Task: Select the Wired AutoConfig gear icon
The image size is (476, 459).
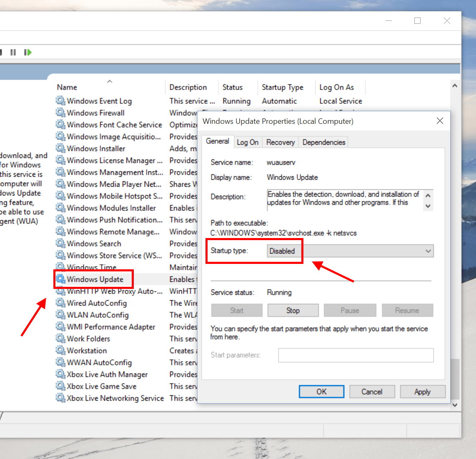Action: pos(61,303)
